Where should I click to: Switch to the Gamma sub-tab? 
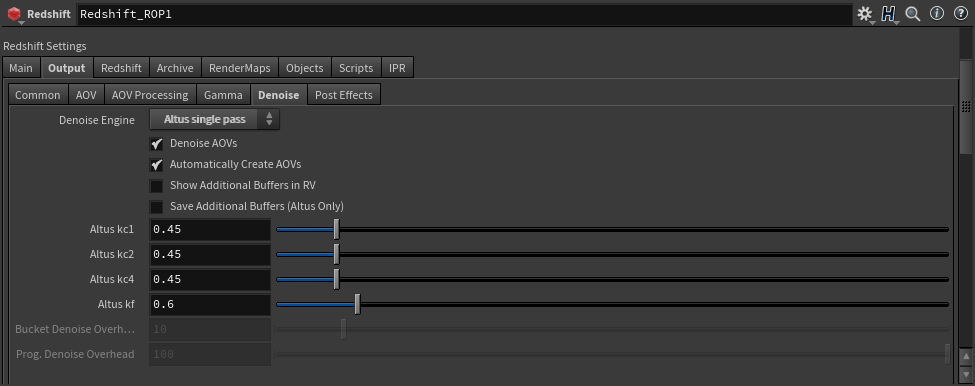point(223,94)
